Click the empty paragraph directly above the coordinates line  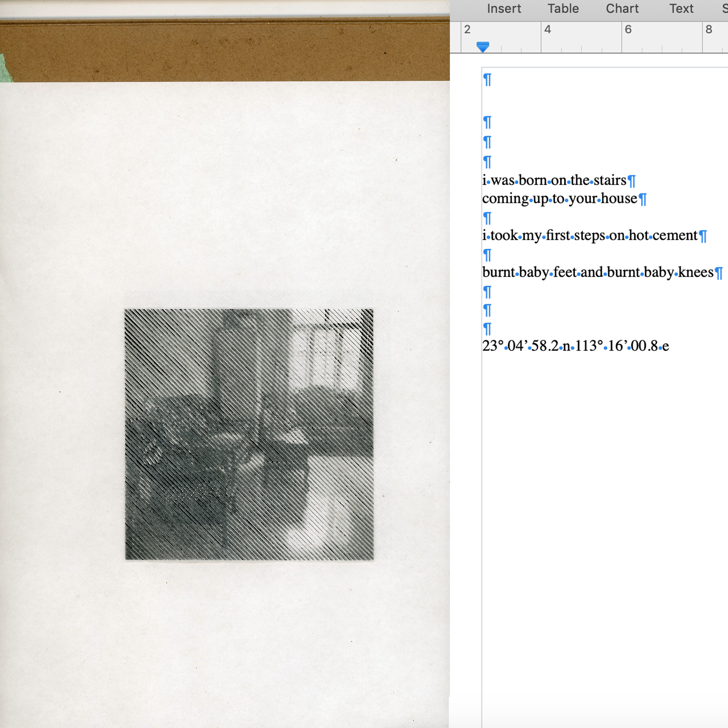[x=487, y=329]
